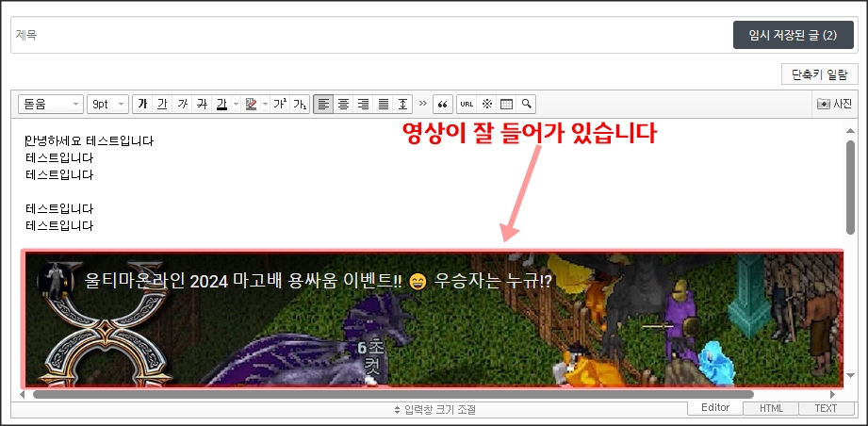Apply superscript formatting
This screenshot has width=868, height=426.
click(280, 104)
